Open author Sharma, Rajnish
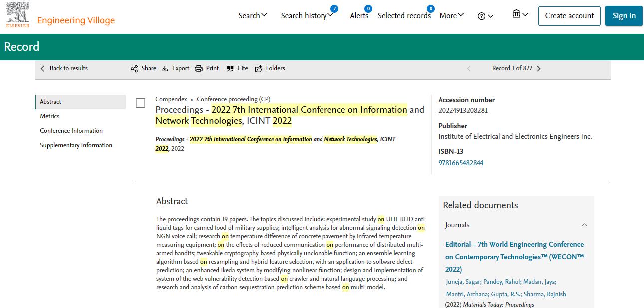Image resolution: width=644 pixels, height=308 pixels. 546,294
